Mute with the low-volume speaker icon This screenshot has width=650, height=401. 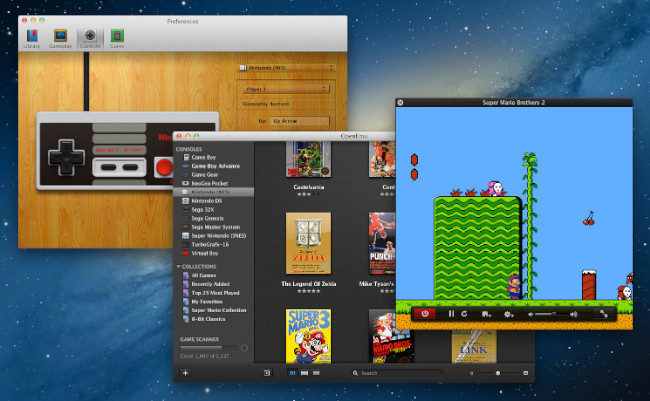point(530,314)
